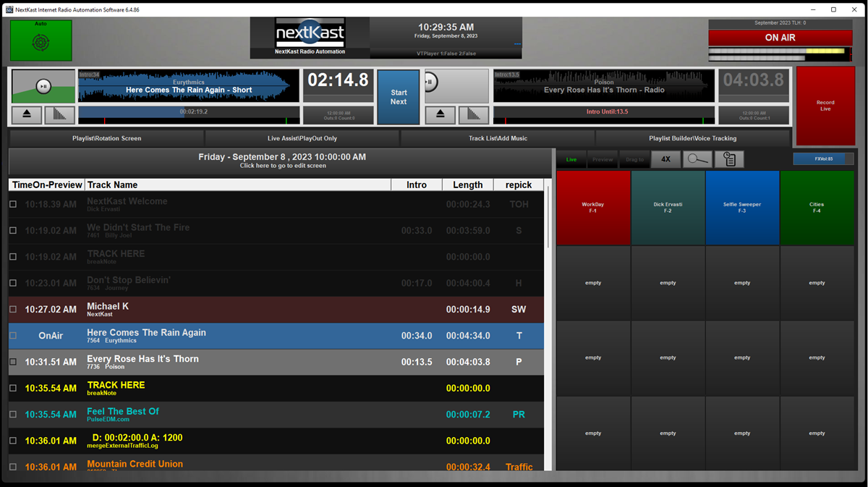Viewport: 868px width, 487px height.
Task: Click the Every Rose Has It's Thorn waveform
Action: [x=604, y=86]
